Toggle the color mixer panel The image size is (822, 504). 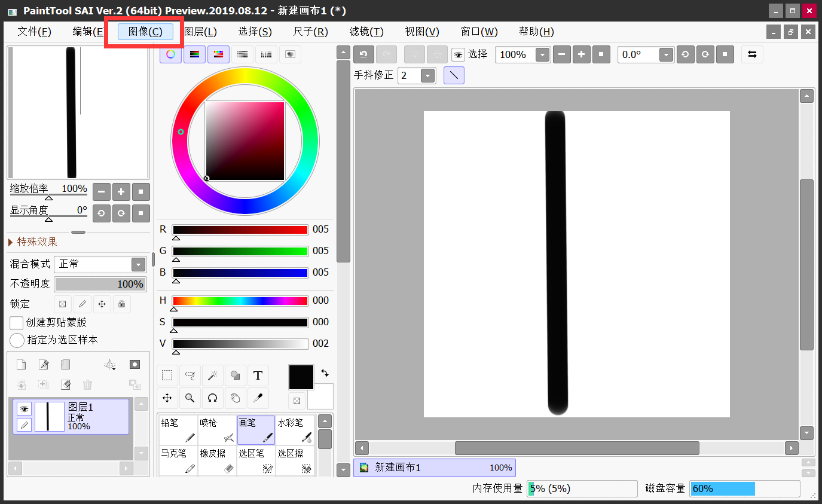242,54
